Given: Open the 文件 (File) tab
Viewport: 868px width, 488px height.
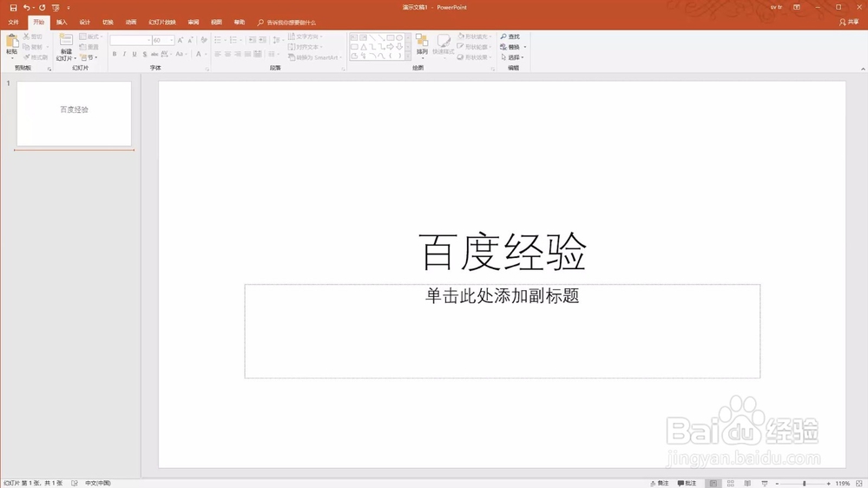Looking at the screenshot, I should (x=13, y=23).
